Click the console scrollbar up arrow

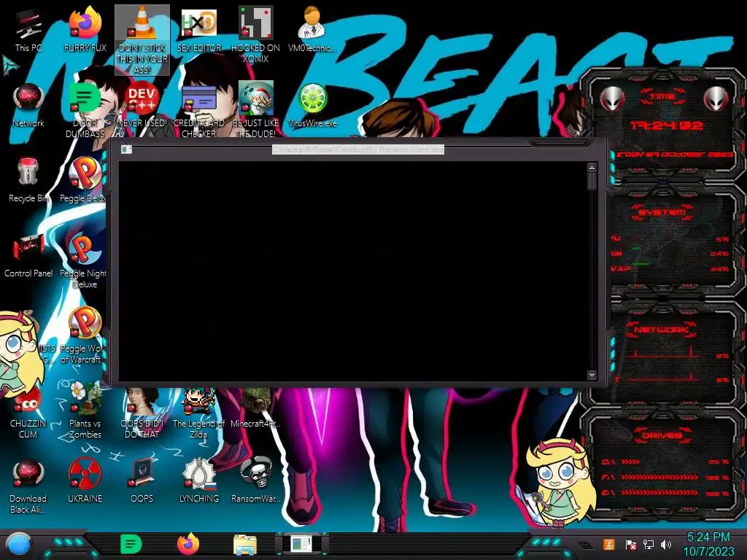592,168
